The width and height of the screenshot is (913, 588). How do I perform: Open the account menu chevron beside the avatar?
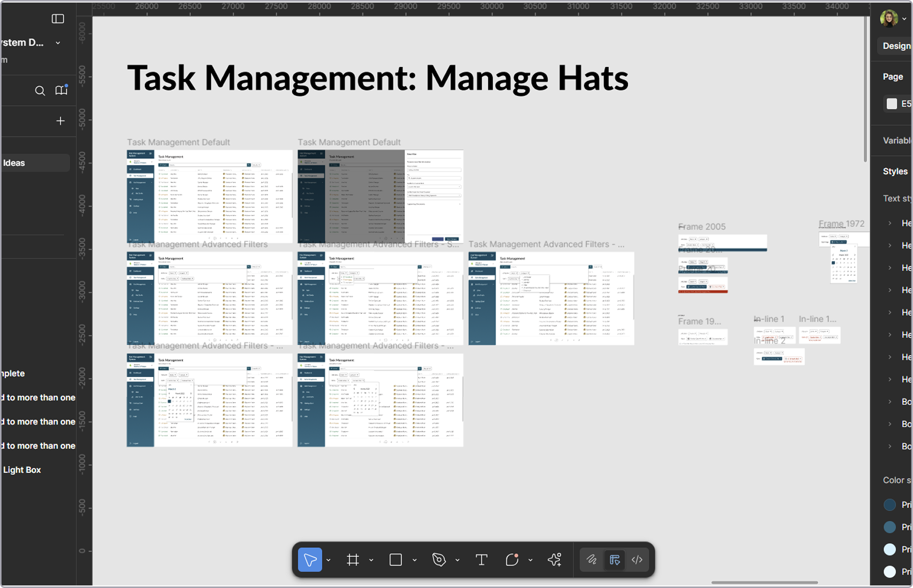[x=904, y=19]
